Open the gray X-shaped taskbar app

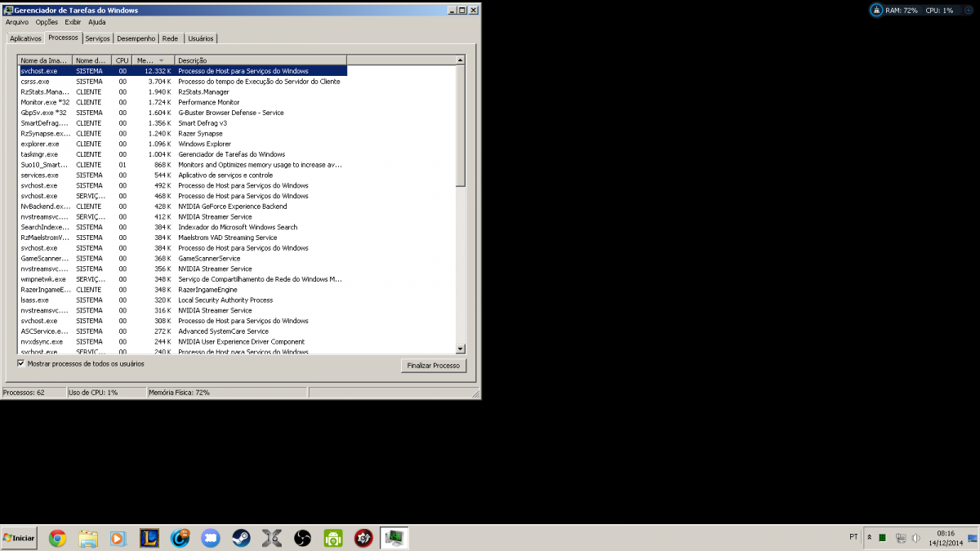click(x=272, y=538)
